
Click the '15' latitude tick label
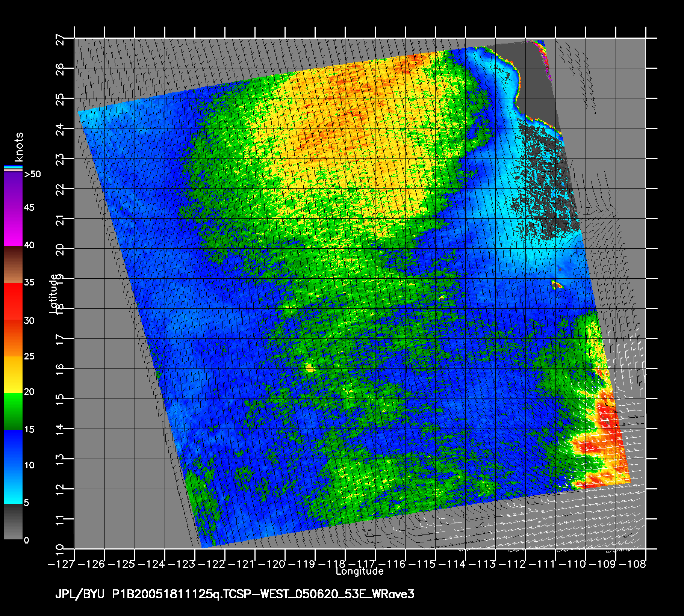[x=60, y=400]
